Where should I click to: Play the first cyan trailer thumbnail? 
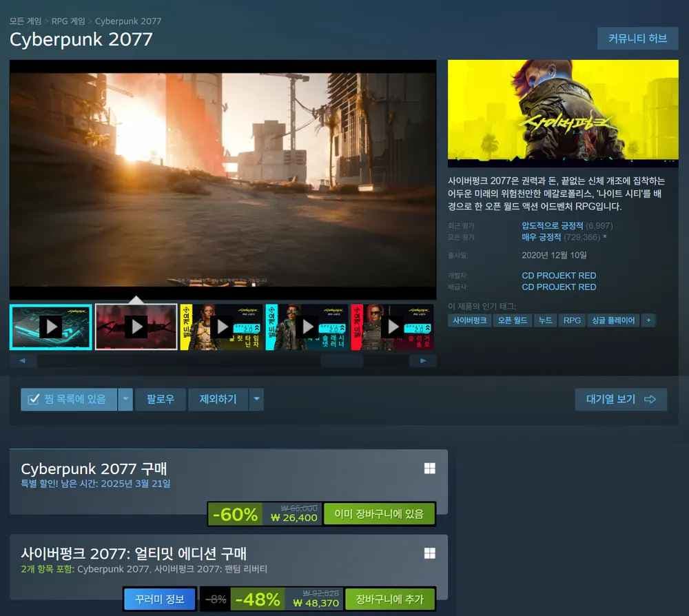[x=50, y=327]
